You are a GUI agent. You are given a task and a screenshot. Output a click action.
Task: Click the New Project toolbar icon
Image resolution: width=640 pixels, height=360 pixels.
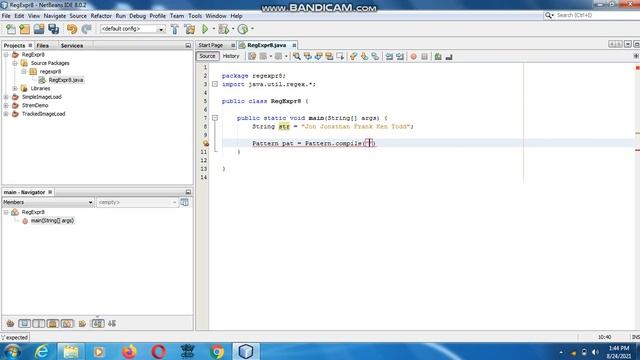24,29
